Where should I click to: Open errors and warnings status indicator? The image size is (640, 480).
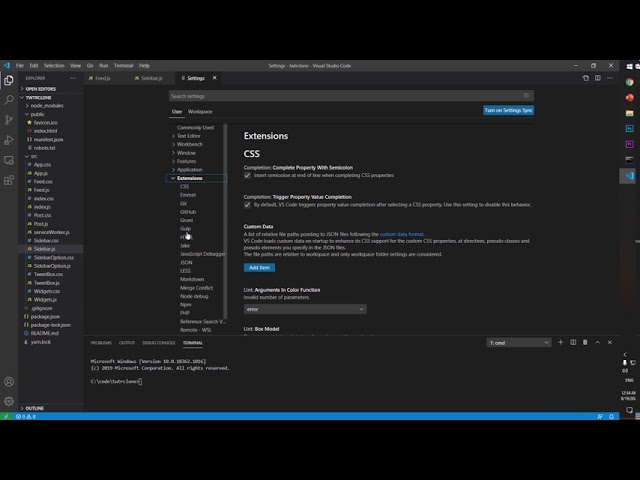(26, 416)
